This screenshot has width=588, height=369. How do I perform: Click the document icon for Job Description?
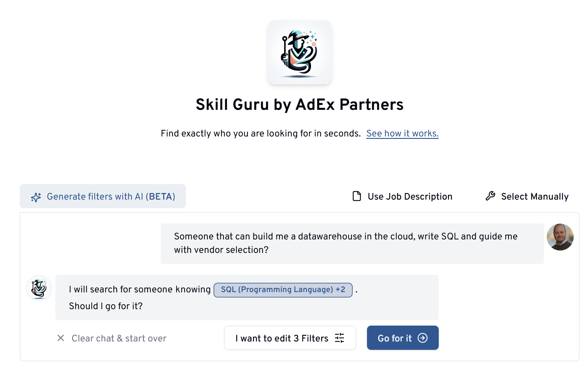click(x=357, y=196)
